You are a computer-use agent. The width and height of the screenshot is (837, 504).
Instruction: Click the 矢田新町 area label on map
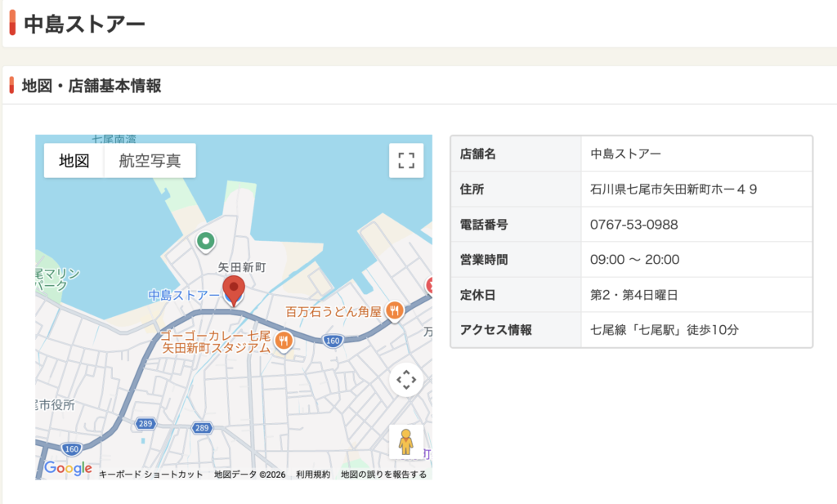[241, 267]
